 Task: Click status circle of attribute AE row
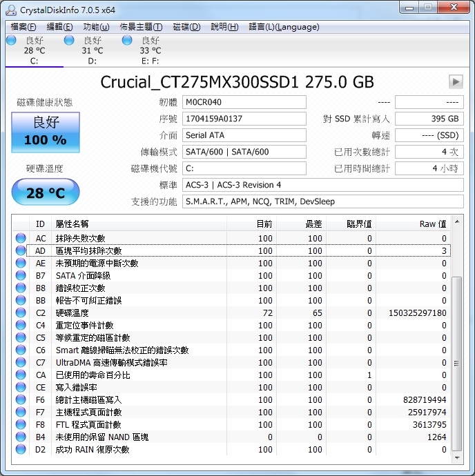21,263
